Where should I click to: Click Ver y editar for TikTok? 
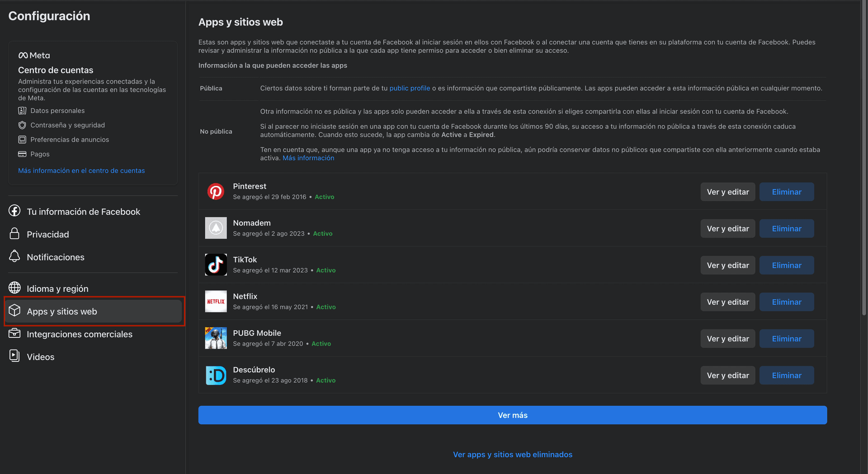tap(728, 265)
